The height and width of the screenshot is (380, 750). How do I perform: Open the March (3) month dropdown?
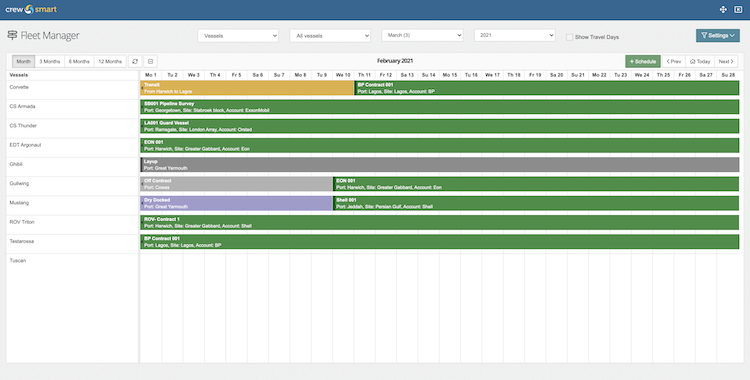pos(422,35)
